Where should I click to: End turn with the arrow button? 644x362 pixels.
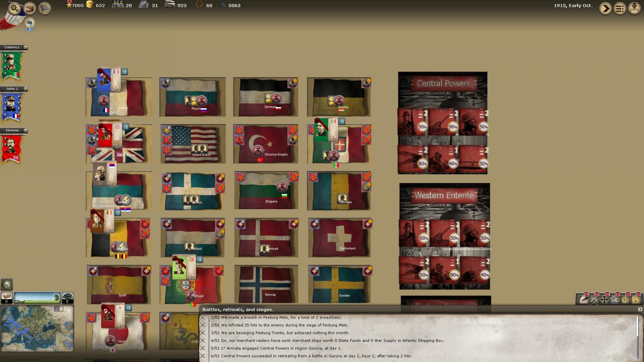[605, 8]
